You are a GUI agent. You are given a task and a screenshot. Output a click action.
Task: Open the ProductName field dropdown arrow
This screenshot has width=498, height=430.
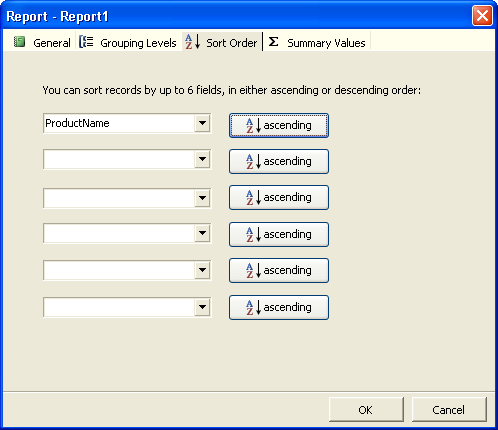tap(202, 123)
